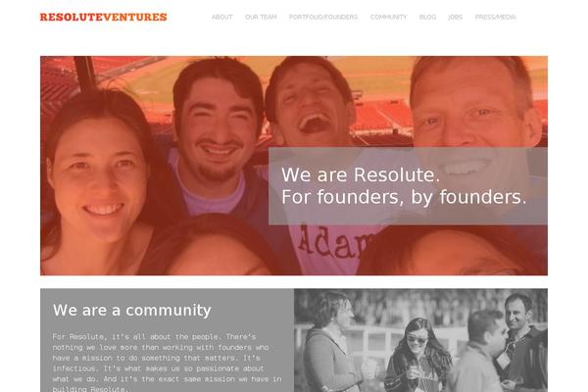The width and height of the screenshot is (588, 392).
Task: Click the "For founders, by founders." tagline
Action: 404,197
